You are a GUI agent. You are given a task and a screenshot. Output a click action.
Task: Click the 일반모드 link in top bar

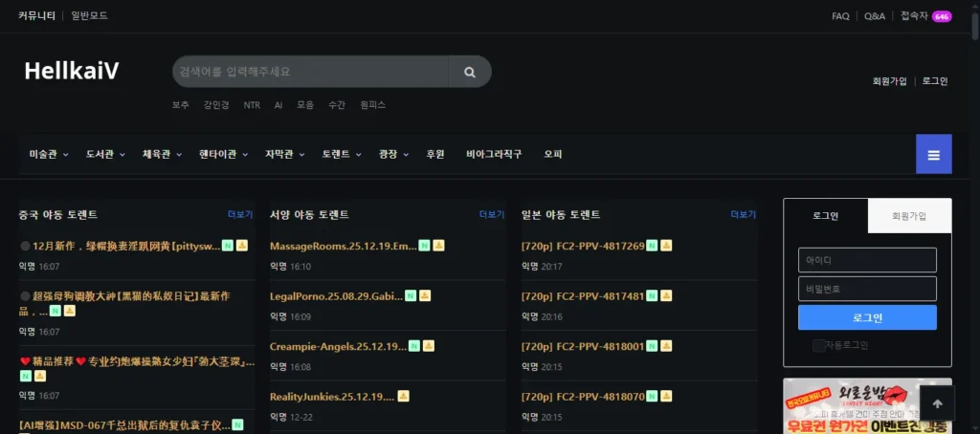pos(89,16)
